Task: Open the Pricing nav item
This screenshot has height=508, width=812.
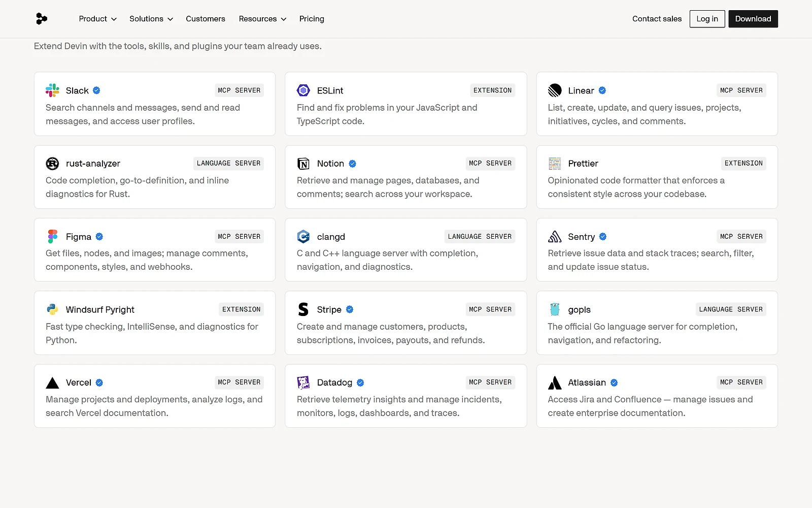Action: [312, 19]
